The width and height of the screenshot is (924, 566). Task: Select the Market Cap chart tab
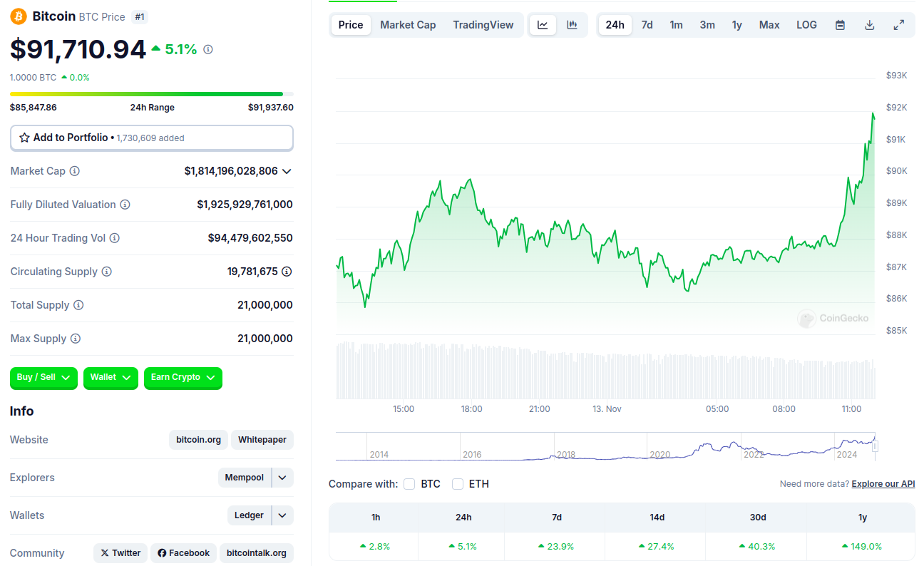pos(408,25)
